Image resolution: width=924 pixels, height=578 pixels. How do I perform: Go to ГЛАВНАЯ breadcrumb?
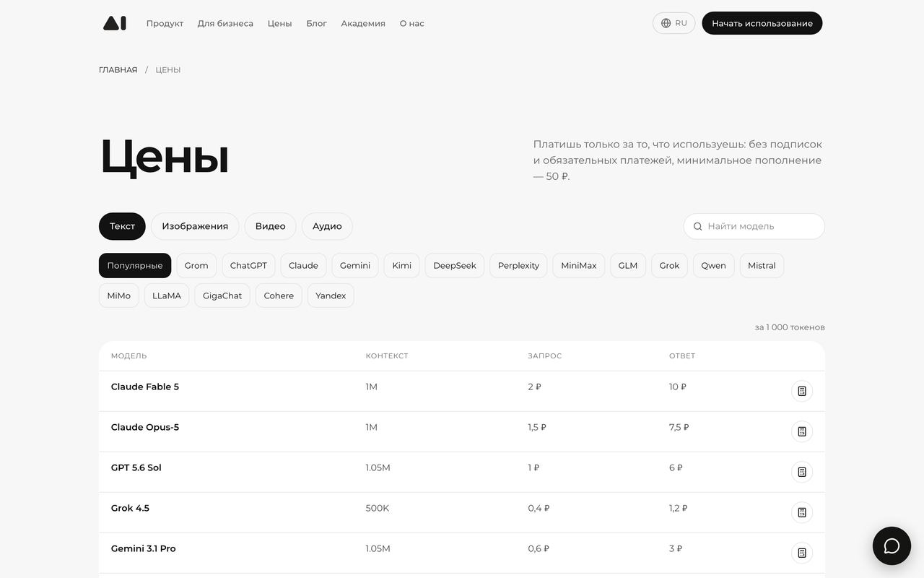[118, 70]
